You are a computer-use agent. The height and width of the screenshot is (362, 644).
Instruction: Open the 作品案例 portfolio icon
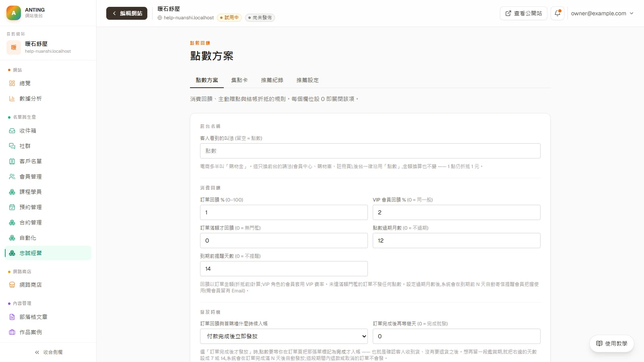12,332
